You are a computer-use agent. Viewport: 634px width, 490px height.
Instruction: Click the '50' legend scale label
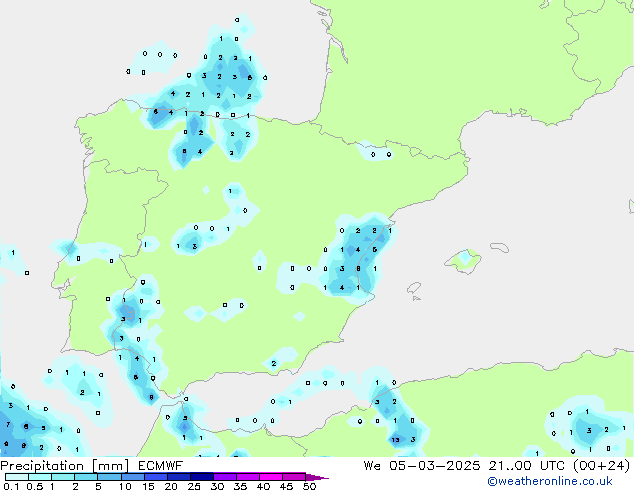(x=309, y=486)
